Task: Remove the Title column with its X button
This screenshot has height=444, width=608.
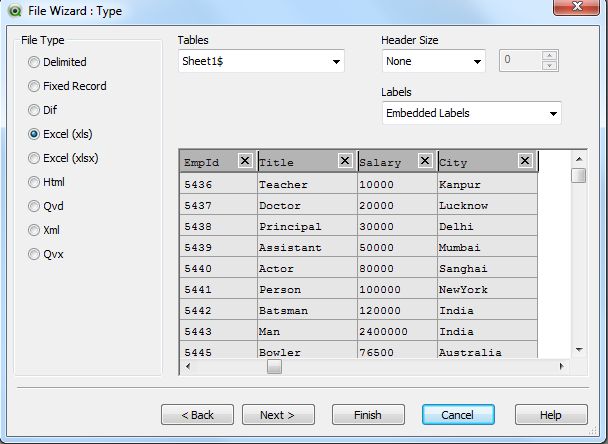Action: coord(345,161)
